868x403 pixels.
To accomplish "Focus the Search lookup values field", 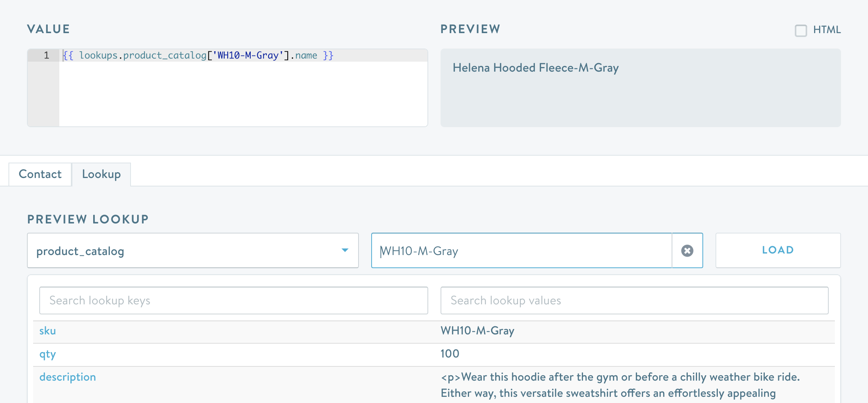I will coord(634,301).
